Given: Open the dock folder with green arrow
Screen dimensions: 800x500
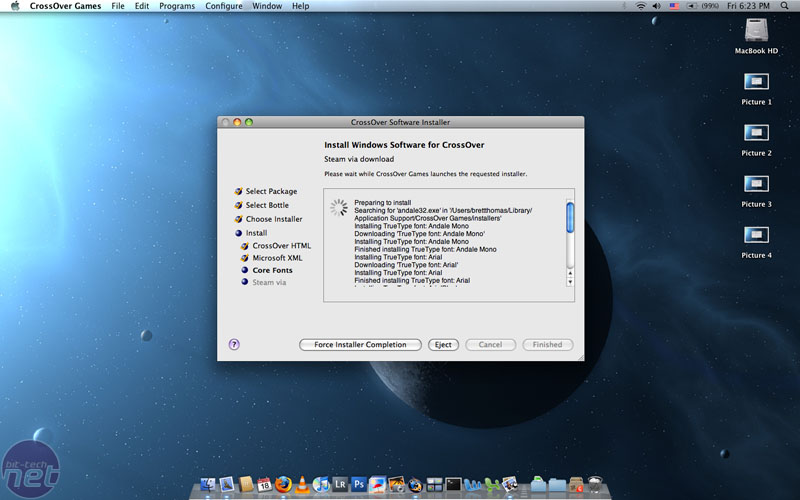Looking at the screenshot, I should coord(538,484).
